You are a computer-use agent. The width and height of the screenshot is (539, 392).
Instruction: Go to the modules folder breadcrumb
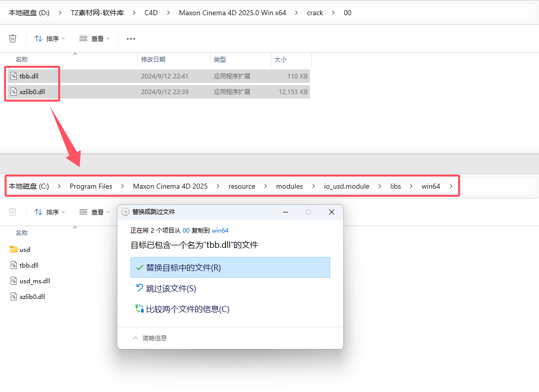[x=289, y=186]
